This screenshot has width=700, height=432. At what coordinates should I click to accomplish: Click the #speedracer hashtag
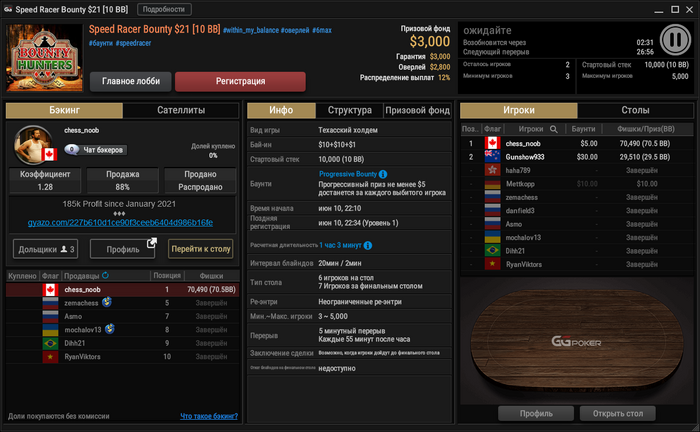click(133, 43)
